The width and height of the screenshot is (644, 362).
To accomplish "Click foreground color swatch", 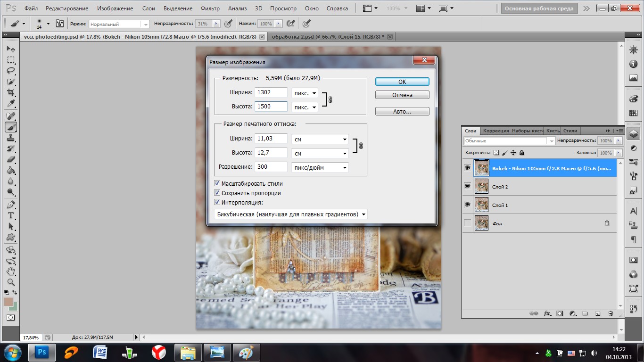I will [8, 301].
